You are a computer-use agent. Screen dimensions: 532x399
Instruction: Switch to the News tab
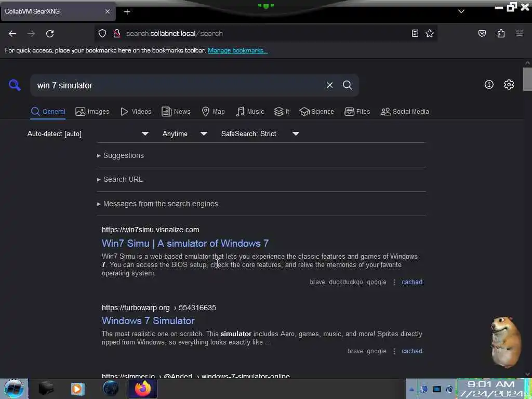click(176, 112)
